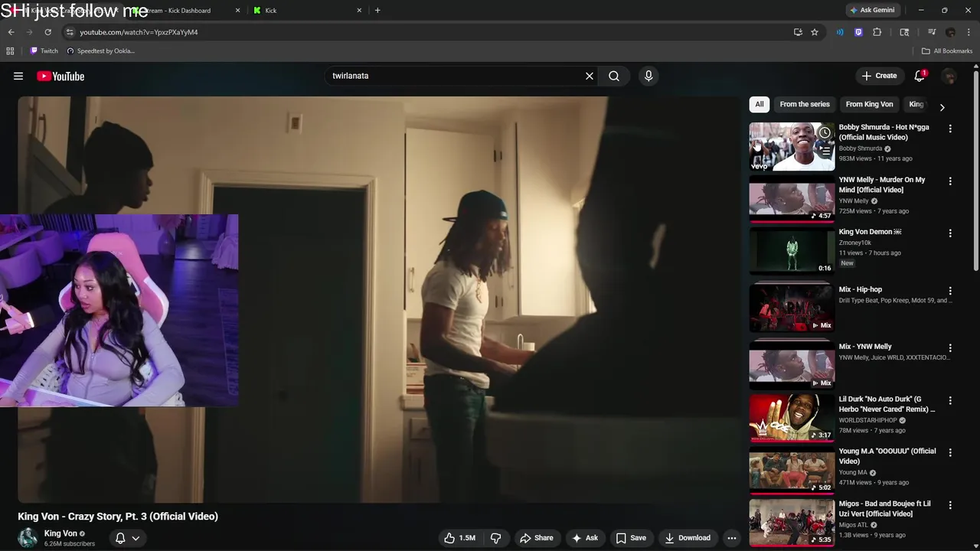View site information icon in address bar

pos(70,32)
